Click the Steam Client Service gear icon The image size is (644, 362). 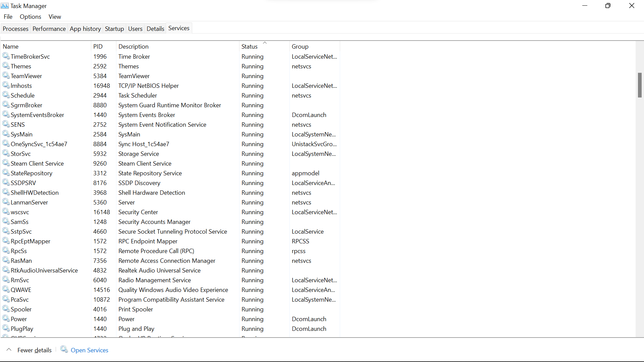click(x=6, y=163)
